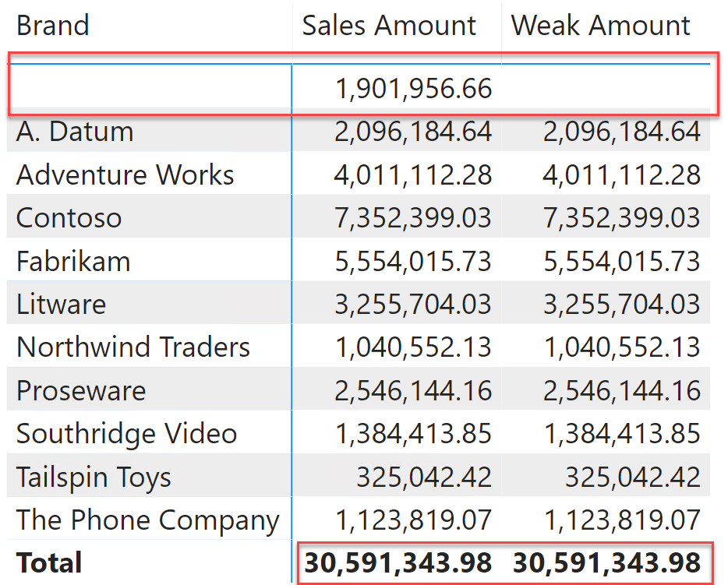Click Northwind Traders Weak Amount value
Image resolution: width=728 pixels, height=585 pixels.
622,347
